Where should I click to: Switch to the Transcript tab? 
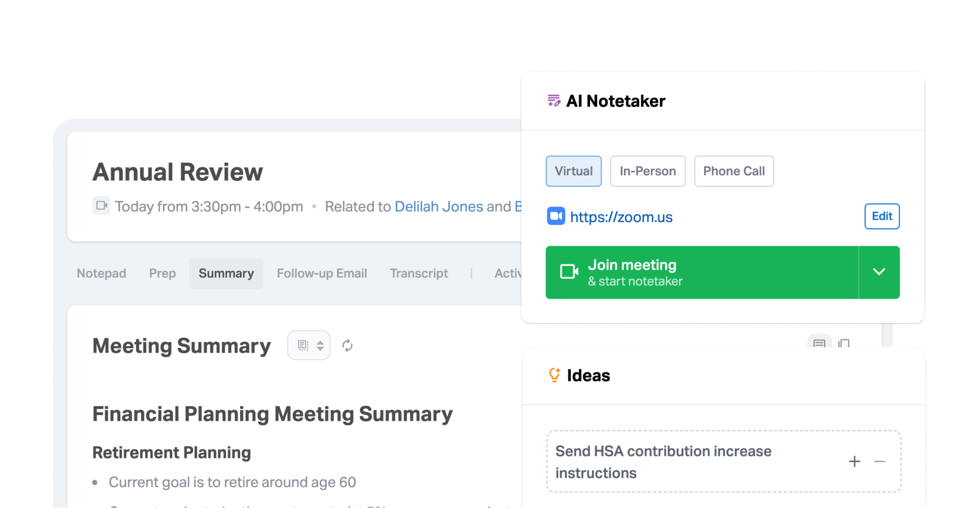(419, 273)
